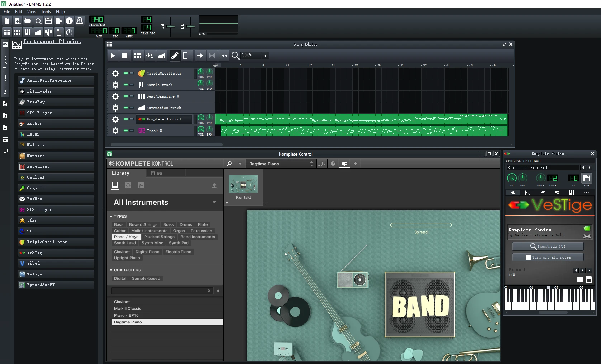
Task: Select Mark II Classic in results list
Action: [x=167, y=308]
